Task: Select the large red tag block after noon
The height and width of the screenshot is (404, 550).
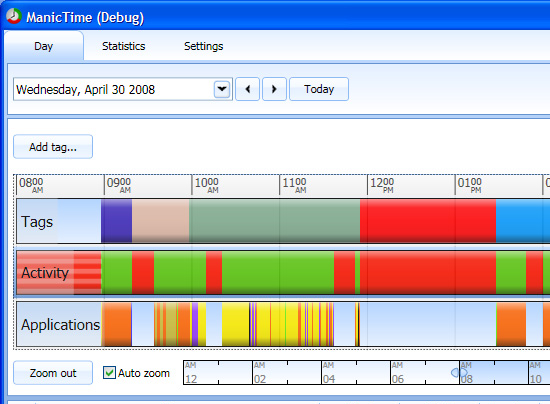Action: coord(428,221)
